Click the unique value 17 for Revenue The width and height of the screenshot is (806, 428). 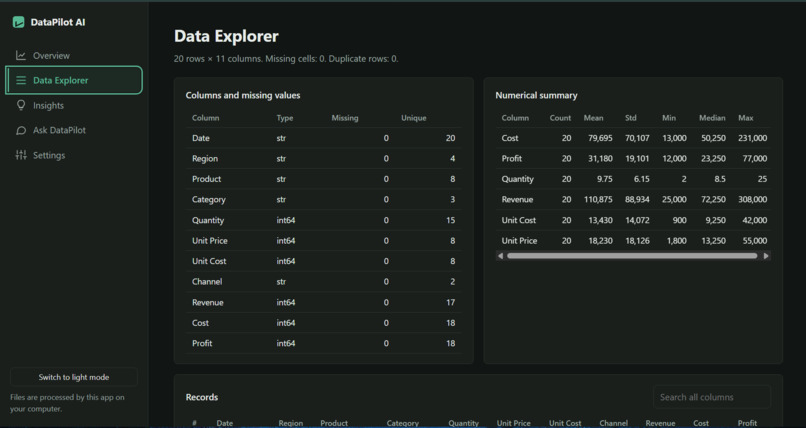point(450,303)
